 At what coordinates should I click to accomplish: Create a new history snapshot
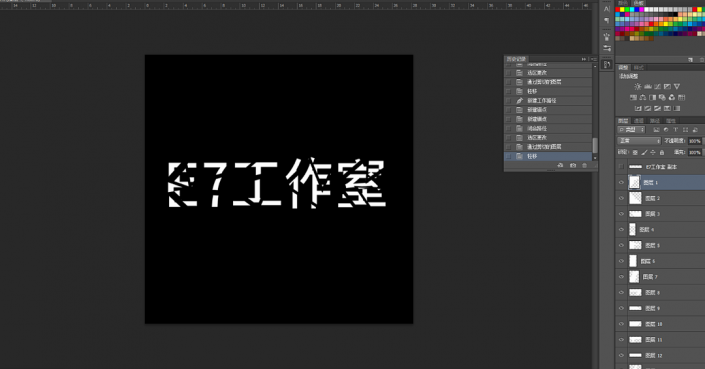coord(573,165)
